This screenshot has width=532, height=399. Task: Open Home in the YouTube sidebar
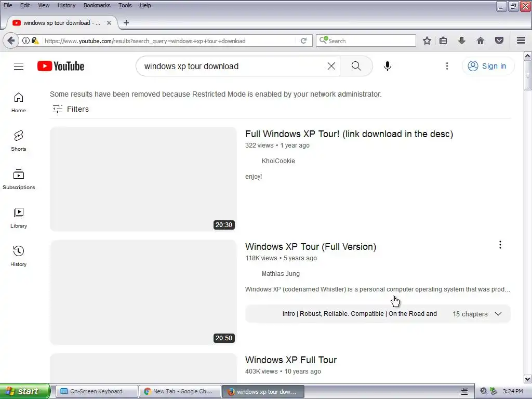(19, 102)
